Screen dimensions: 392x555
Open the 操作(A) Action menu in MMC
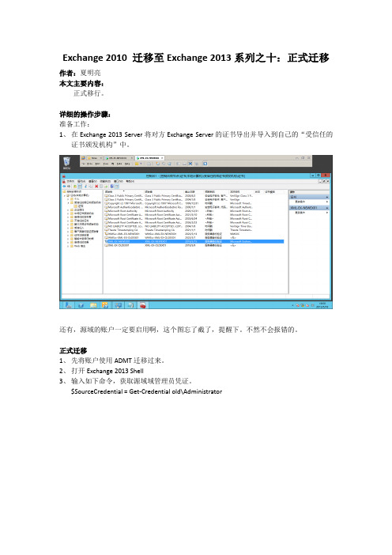81,181
